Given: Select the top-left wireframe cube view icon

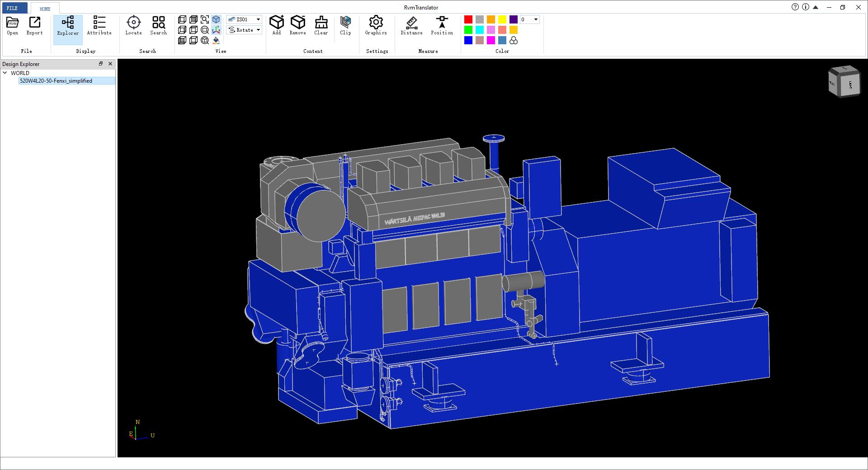Looking at the screenshot, I should 182,19.
